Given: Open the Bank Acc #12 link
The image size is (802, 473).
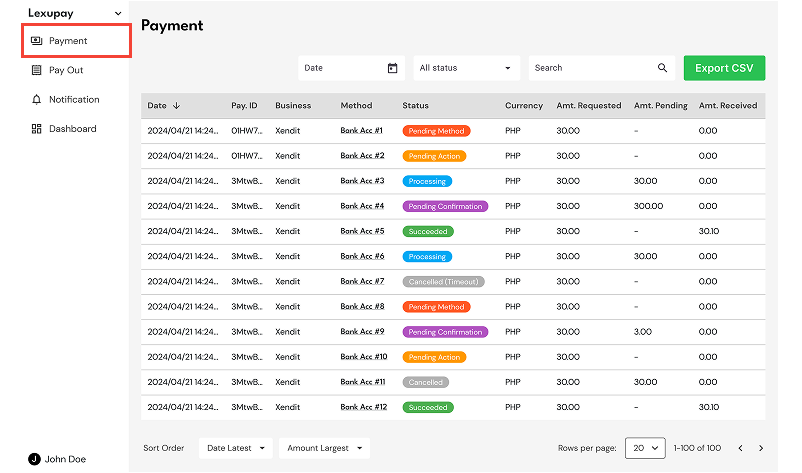Looking at the screenshot, I should tap(364, 407).
